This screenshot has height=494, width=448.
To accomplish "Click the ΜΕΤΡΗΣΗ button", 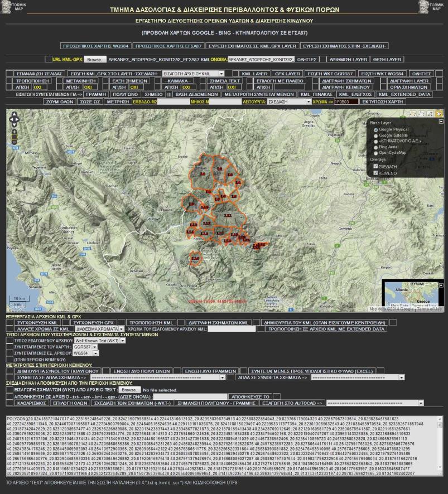I will tap(118, 102).
